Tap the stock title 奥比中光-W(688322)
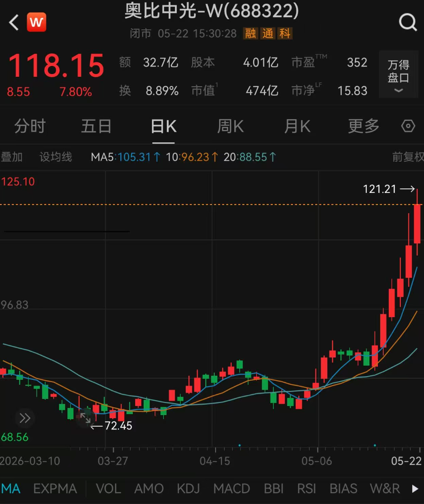 [x=212, y=10]
